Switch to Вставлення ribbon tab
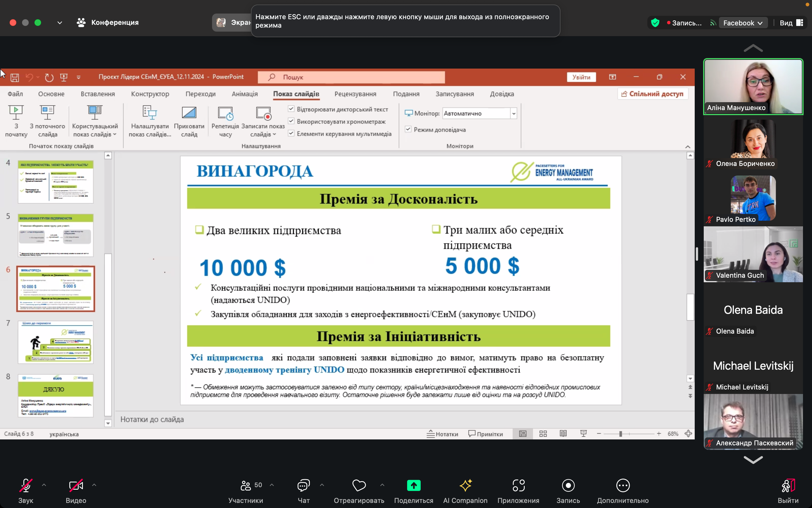 [98, 94]
